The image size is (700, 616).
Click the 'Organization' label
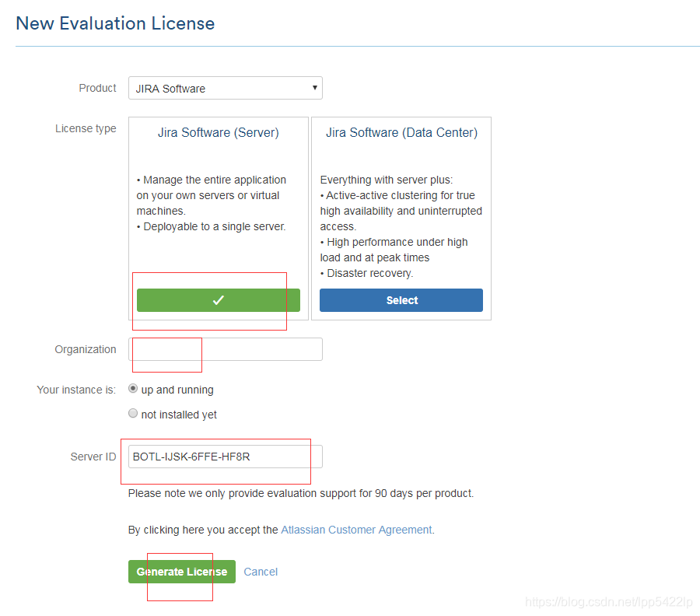[x=86, y=349]
